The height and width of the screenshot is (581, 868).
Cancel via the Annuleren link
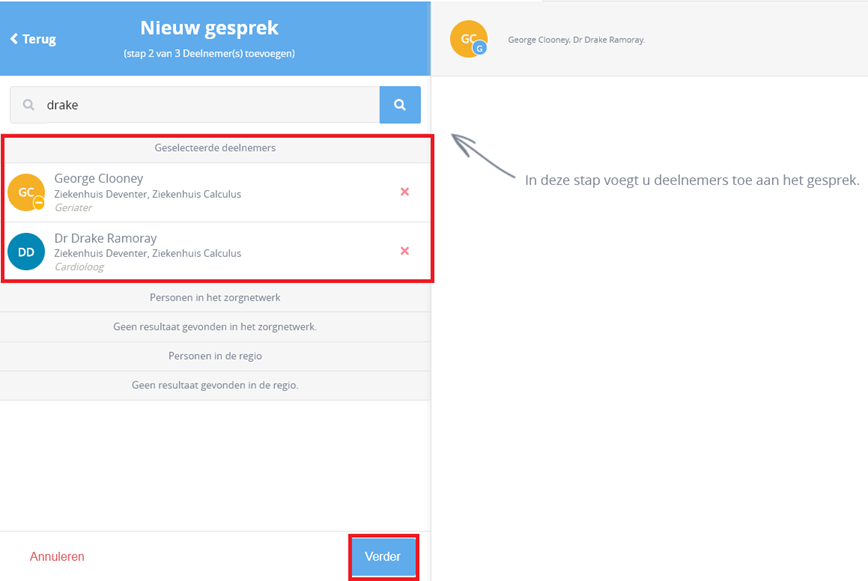click(57, 557)
